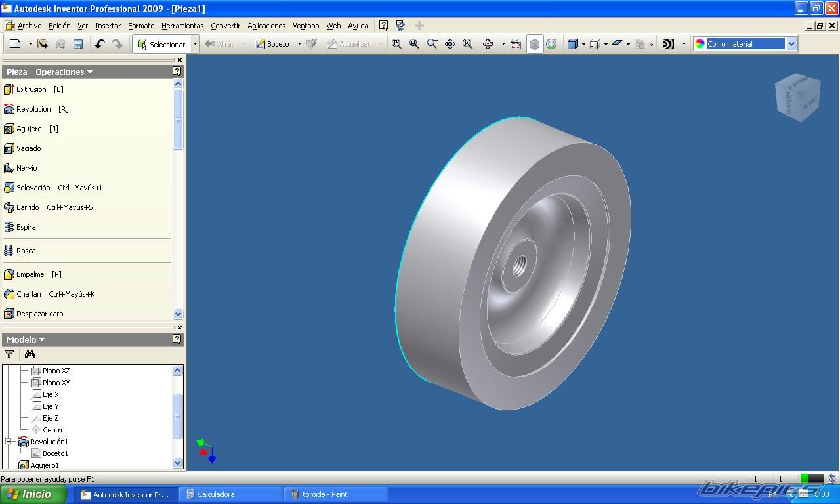Click the orthographic camera cube icon

point(595,44)
